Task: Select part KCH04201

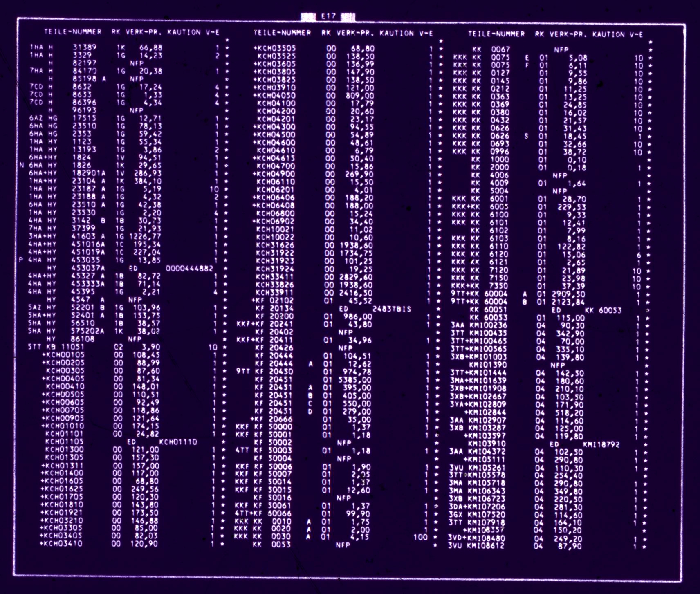Action: pos(276,119)
